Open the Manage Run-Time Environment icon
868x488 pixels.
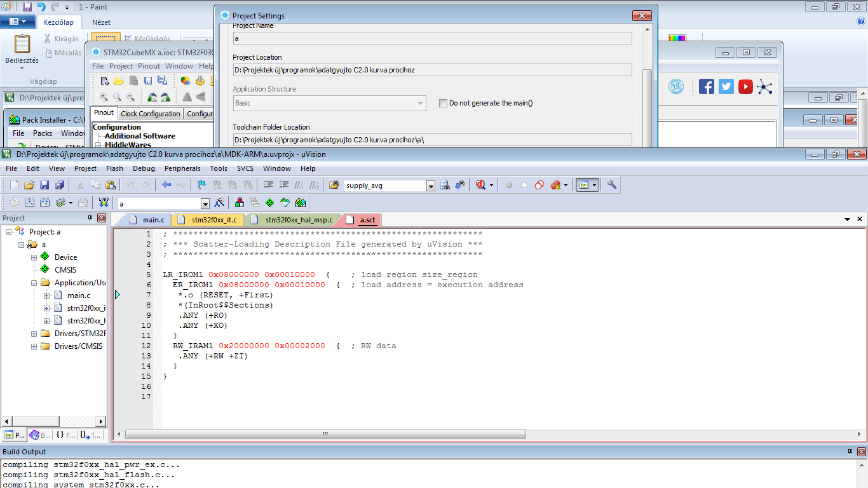click(x=269, y=203)
